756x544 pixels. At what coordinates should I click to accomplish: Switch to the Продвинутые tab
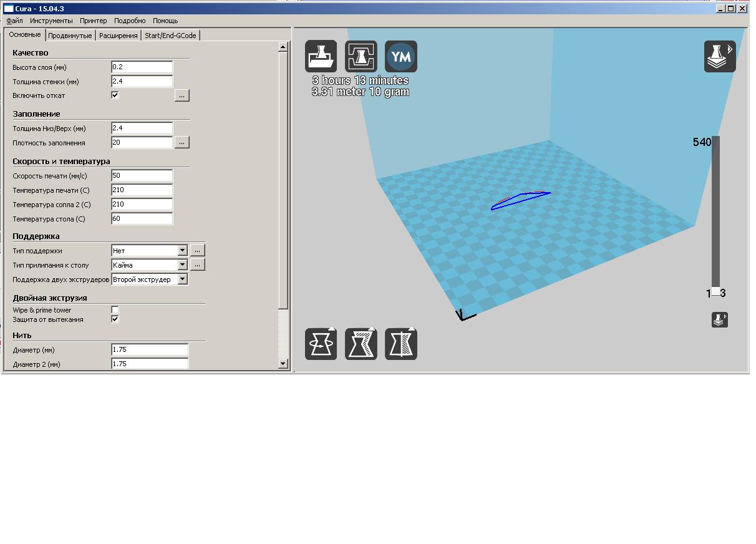point(70,36)
